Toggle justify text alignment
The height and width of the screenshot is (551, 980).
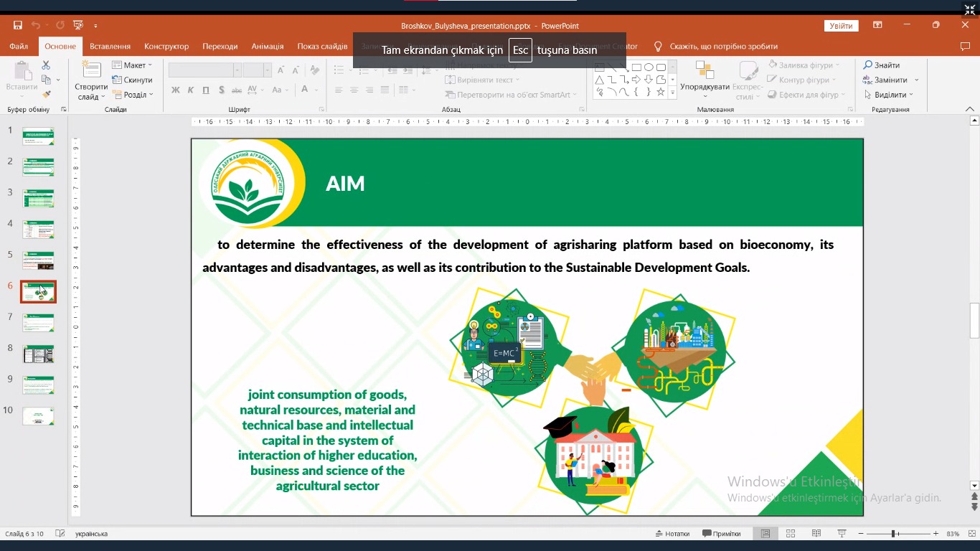coord(385,90)
